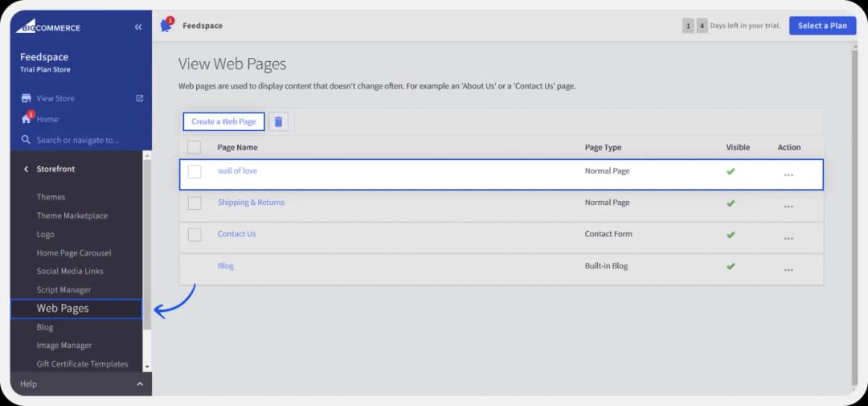Viewport: 868px width, 406px height.
Task: Expand the Help panel chevron
Action: point(140,383)
